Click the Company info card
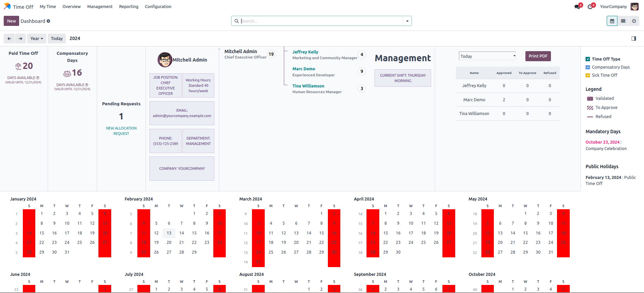This screenshot has height=293, width=644. coord(182,169)
